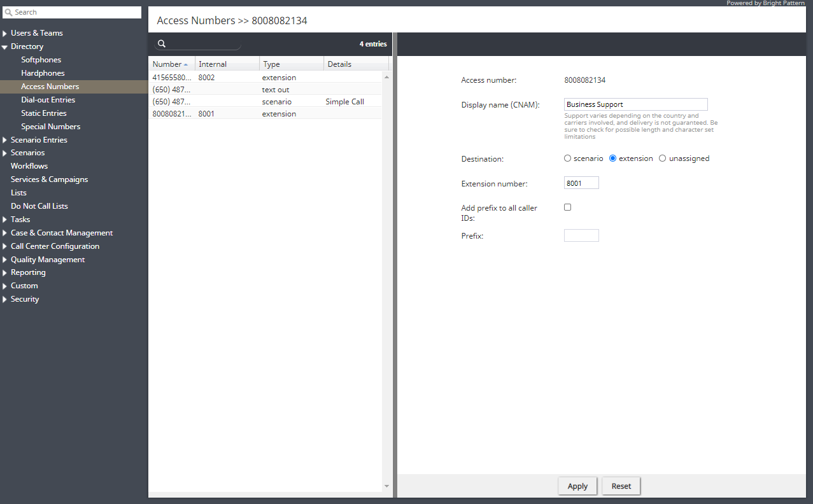This screenshot has height=504, width=813.
Task: Select the Simple Call scenario row
Action: pyautogui.click(x=265, y=102)
